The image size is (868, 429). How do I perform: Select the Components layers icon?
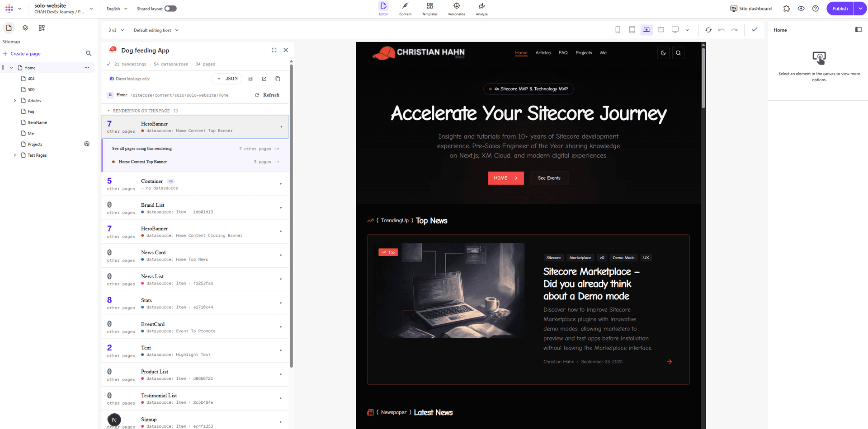(25, 28)
